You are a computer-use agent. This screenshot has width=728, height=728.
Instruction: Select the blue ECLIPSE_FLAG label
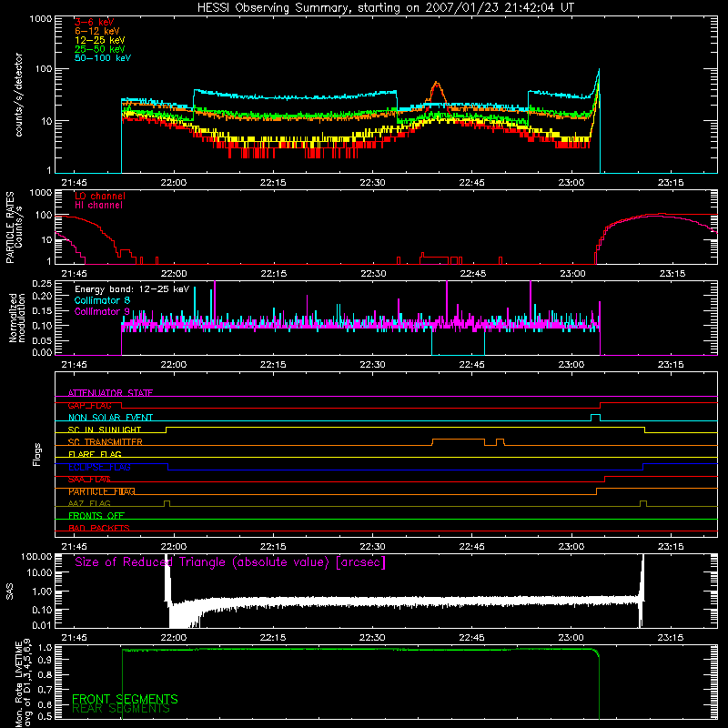[99, 467]
